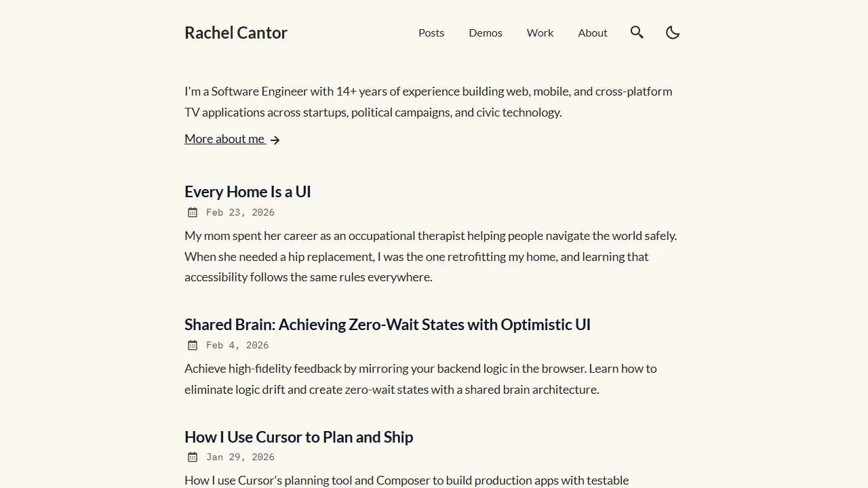
Task: Follow the More about me link
Action: point(224,138)
